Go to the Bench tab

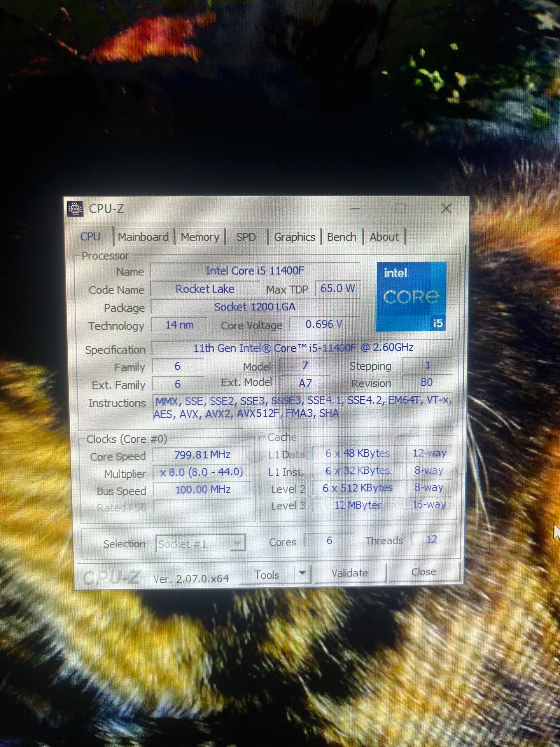(342, 237)
